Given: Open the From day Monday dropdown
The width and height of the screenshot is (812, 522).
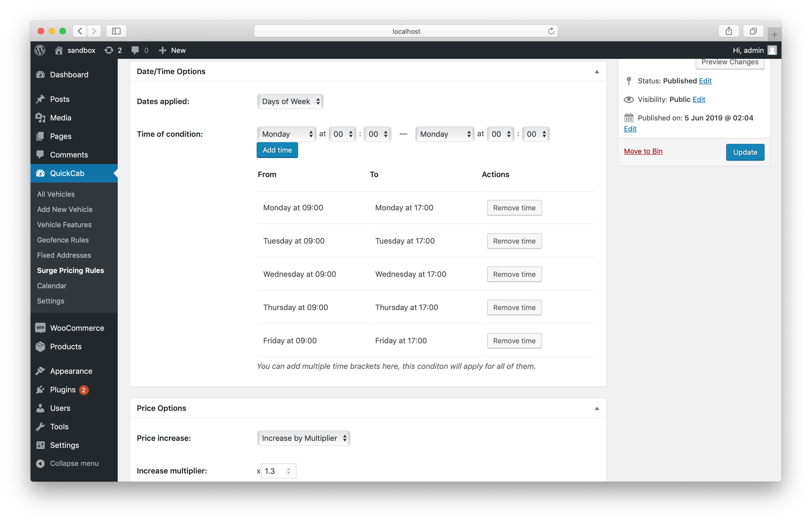Looking at the screenshot, I should [x=286, y=134].
